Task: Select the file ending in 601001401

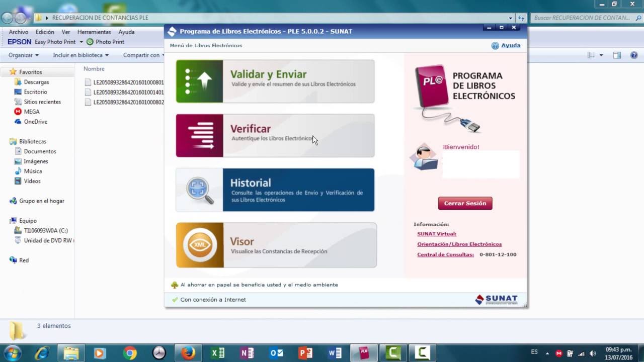Action: tap(124, 93)
